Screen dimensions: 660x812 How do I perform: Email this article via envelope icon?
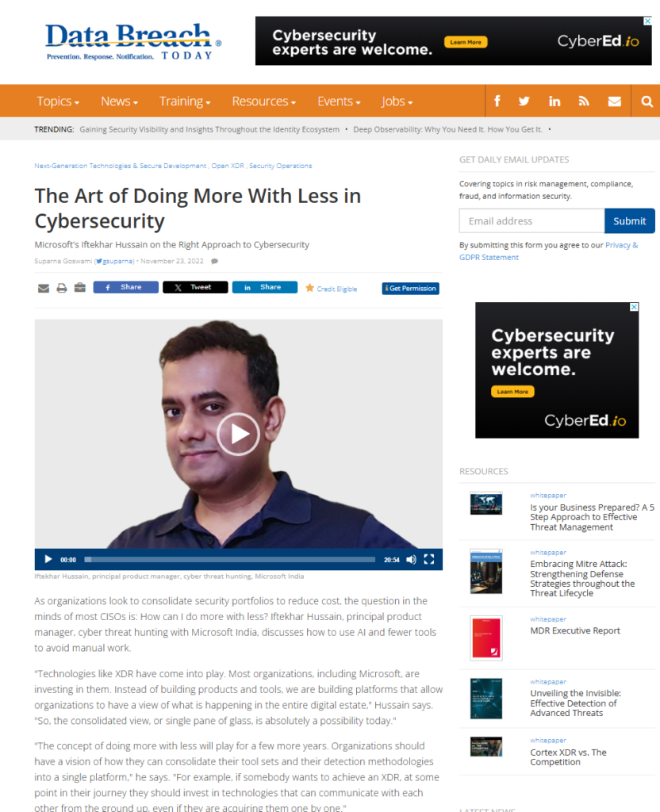click(x=44, y=288)
